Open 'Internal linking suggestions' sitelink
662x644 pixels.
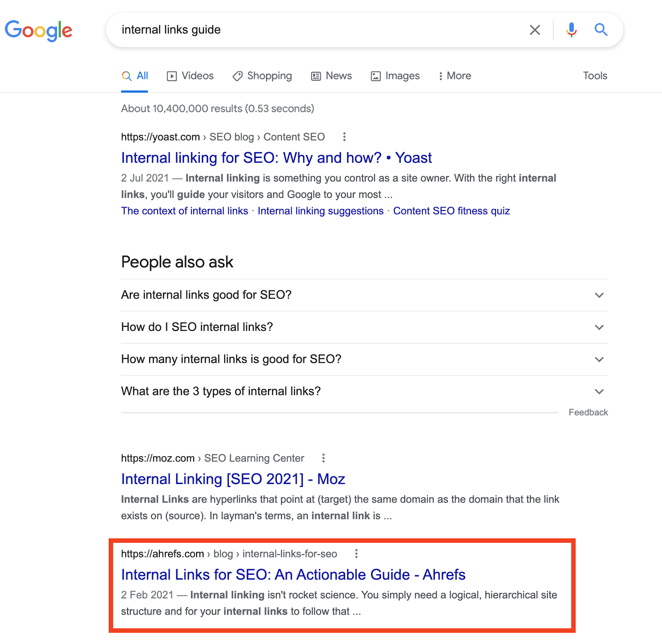[x=321, y=211]
